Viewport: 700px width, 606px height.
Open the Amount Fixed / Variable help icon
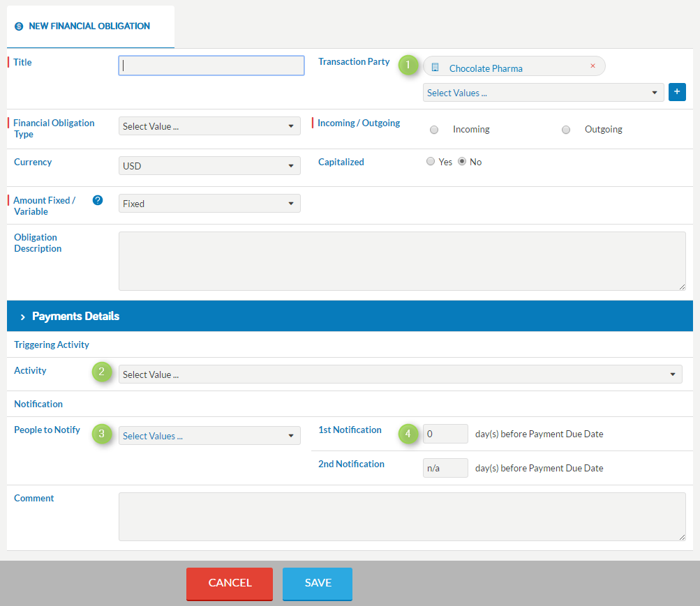[x=98, y=200]
